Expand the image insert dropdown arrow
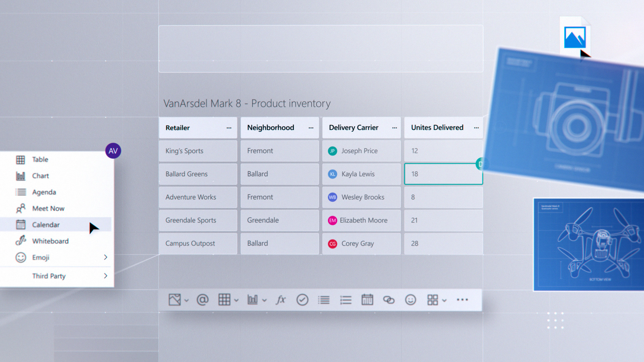This screenshot has height=362, width=644. click(x=186, y=300)
